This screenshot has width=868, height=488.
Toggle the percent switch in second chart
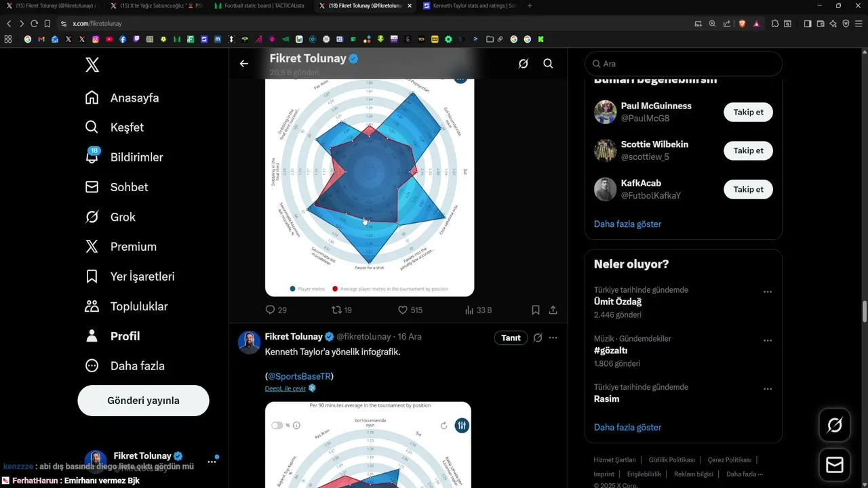277,426
